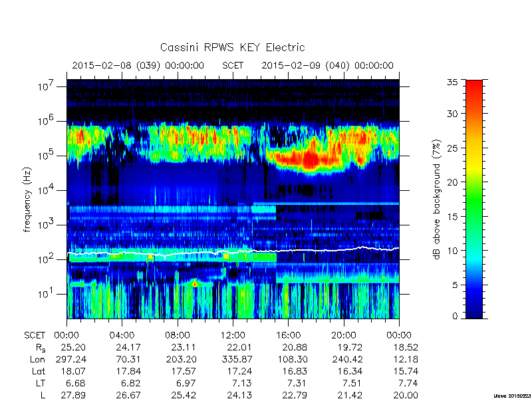
Task: Click the 10^4 frequency axis label
Action: tap(45, 190)
